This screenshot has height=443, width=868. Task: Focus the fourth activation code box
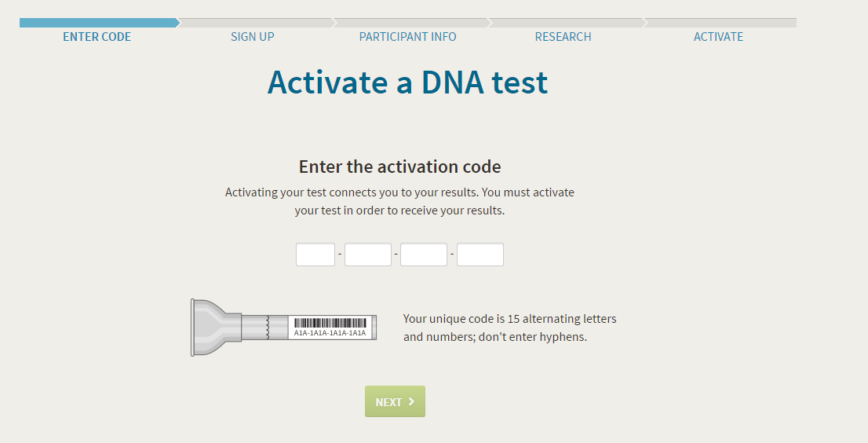pos(480,254)
